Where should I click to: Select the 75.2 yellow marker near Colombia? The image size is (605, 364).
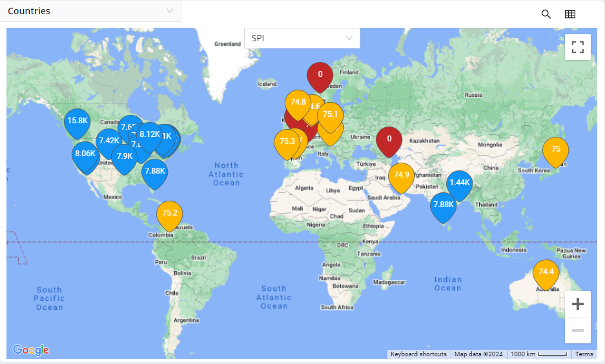point(169,216)
